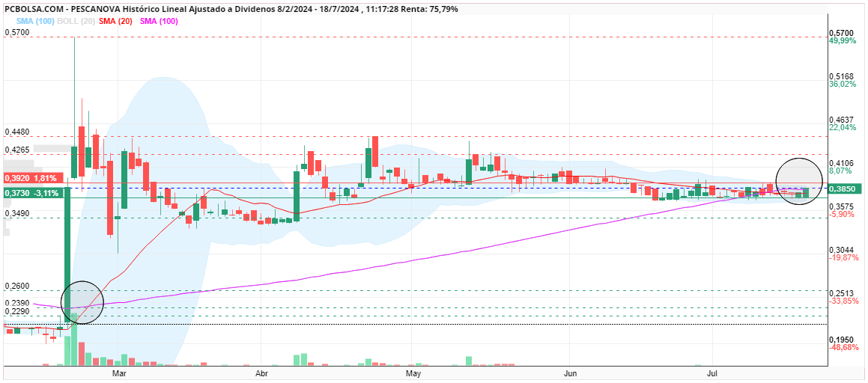Click the -33,85% percentage label
Screen dimensions: 868x383
843,301
